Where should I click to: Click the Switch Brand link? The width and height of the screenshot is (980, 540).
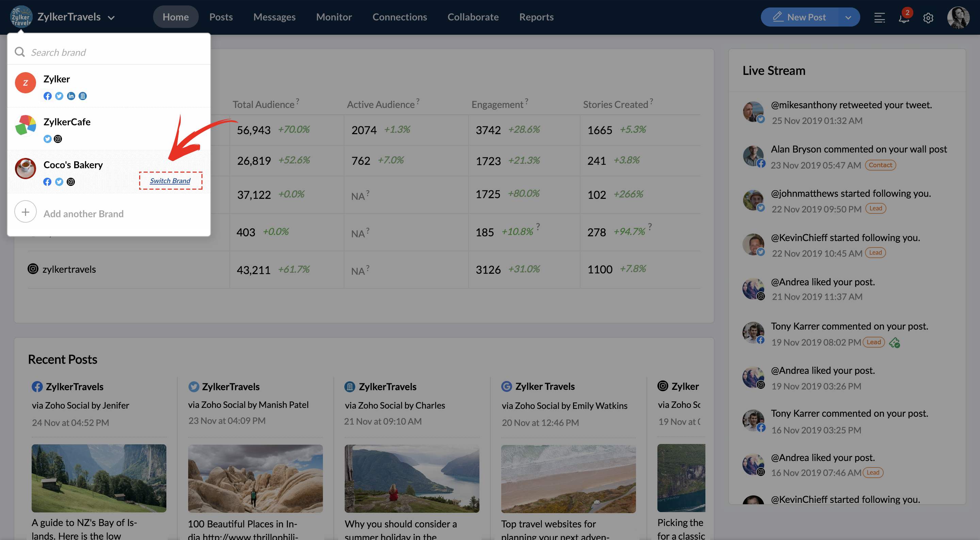click(170, 181)
